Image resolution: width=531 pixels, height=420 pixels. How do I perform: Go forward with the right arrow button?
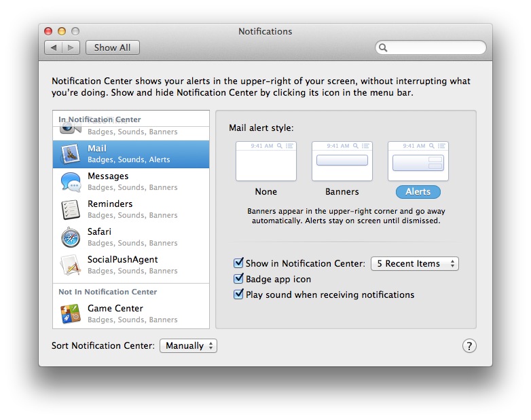click(71, 47)
